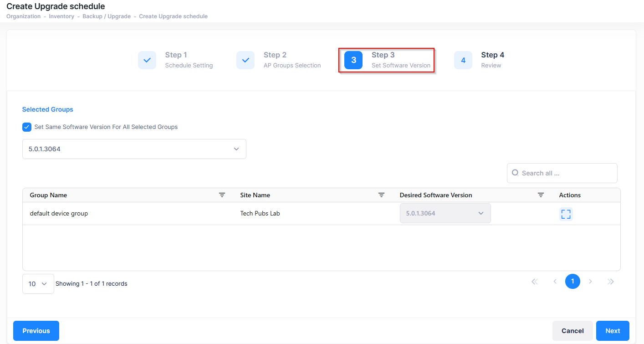Select Step 4 Review tab

pos(480,60)
